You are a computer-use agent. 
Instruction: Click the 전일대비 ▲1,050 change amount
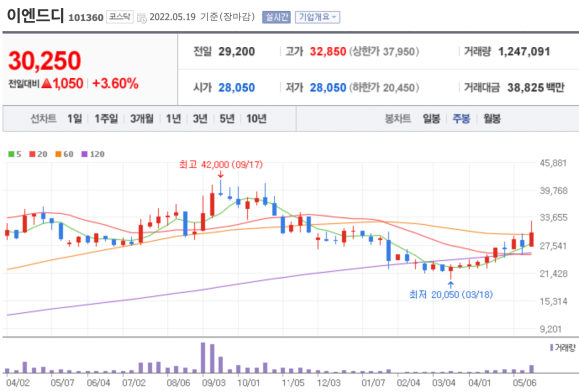46,84
